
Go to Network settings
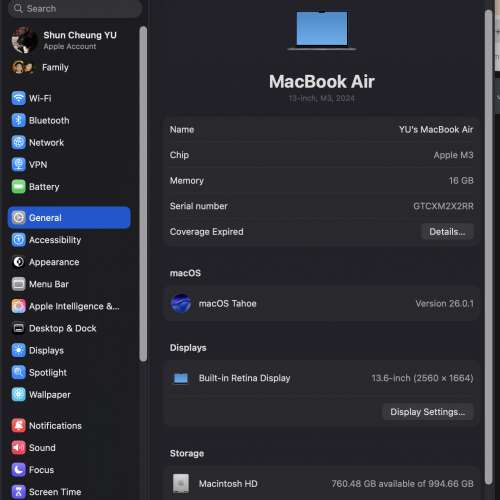(46, 143)
